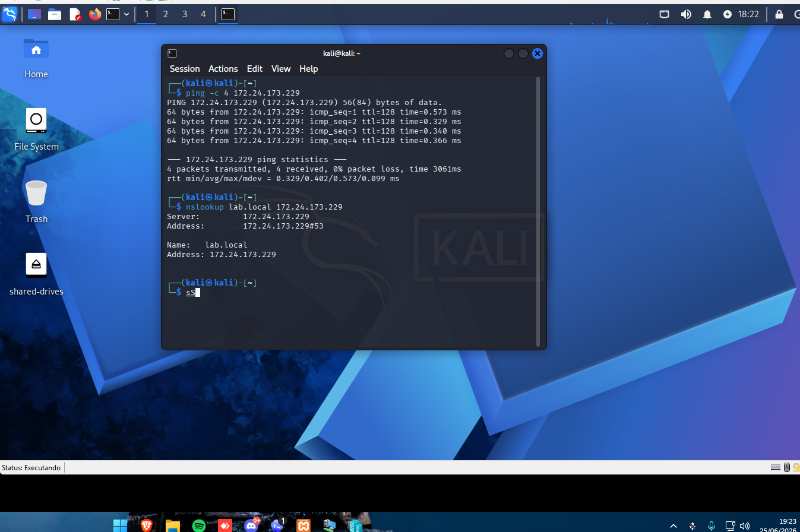Viewport: 800px width, 532px height.
Task: Open the terminal emulator launcher in panel
Action: click(113, 14)
